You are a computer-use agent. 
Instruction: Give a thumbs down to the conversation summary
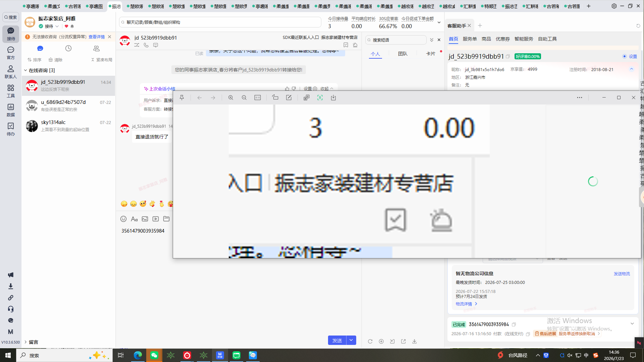coord(294,89)
